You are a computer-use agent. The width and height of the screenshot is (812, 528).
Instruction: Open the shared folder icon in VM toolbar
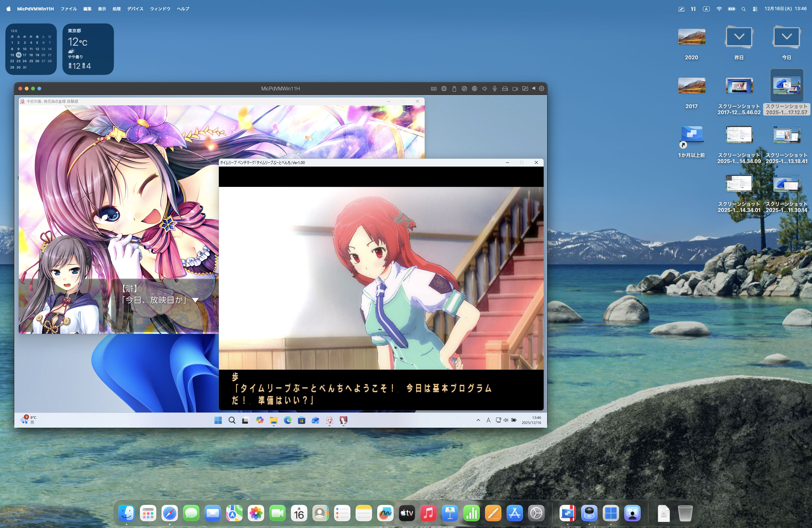(x=525, y=89)
